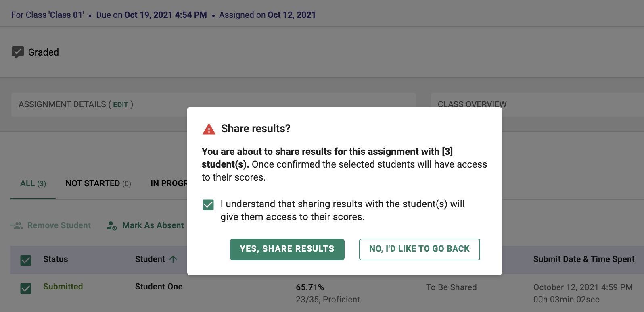The height and width of the screenshot is (312, 644).
Task: Open the Student One row name
Action: tap(159, 287)
